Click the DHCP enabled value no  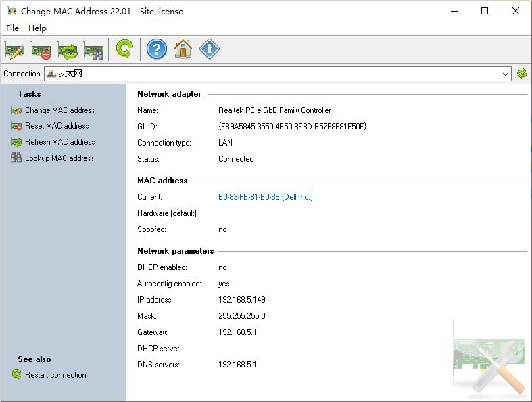[222, 267]
